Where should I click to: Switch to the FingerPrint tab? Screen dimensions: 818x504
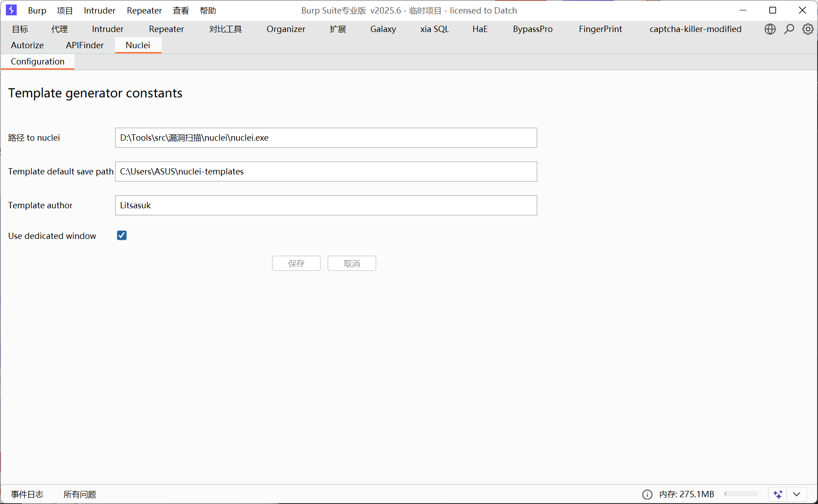601,29
